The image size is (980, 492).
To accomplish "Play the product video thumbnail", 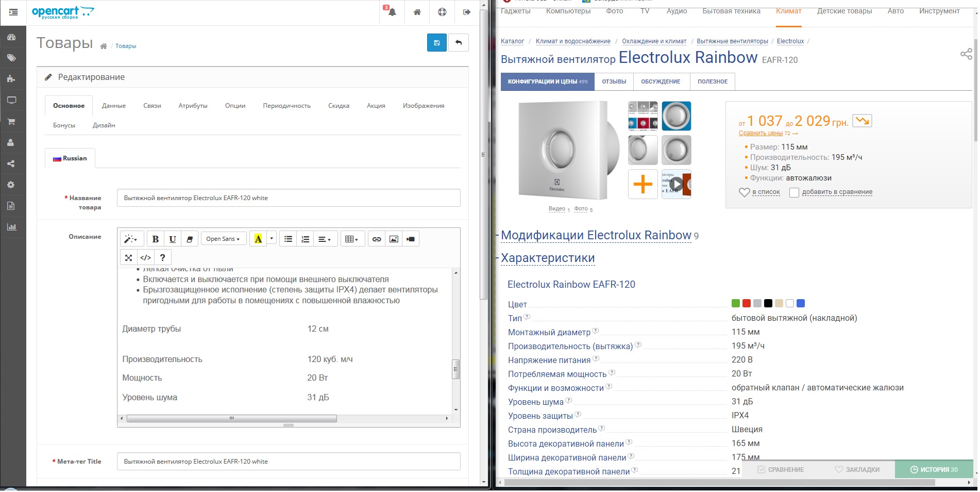I will (x=676, y=184).
